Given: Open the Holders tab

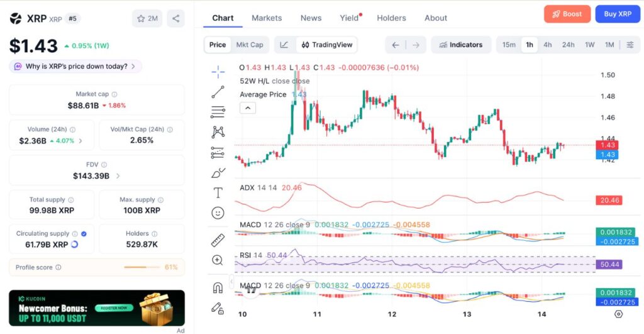Looking at the screenshot, I should (391, 18).
